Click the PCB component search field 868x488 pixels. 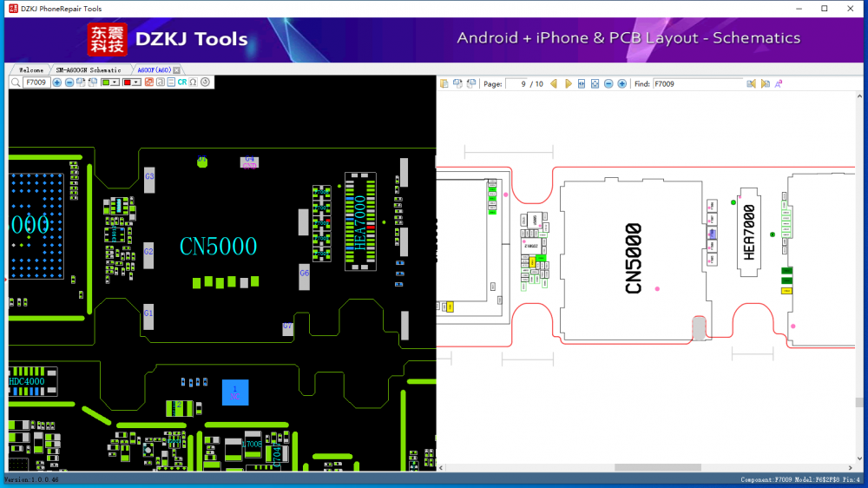click(36, 82)
